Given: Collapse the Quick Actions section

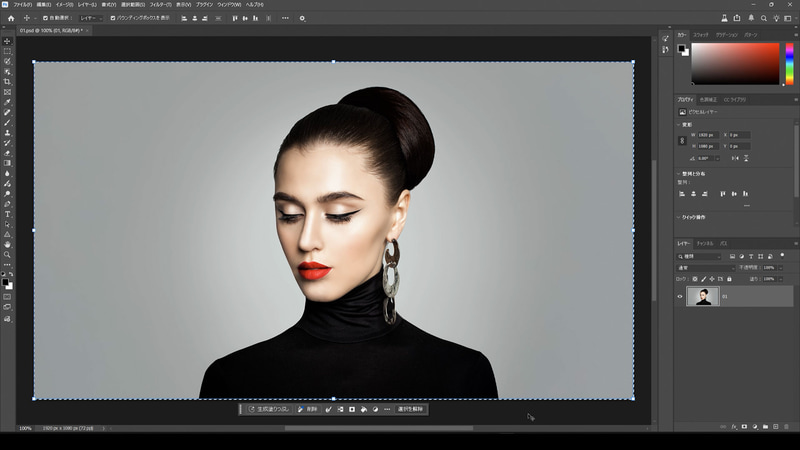Looking at the screenshot, I should click(x=679, y=217).
